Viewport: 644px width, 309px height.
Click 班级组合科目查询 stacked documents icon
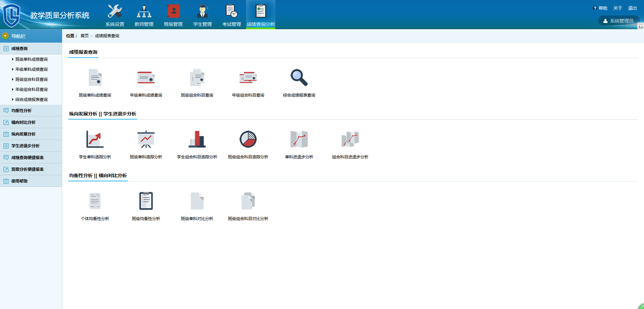197,78
